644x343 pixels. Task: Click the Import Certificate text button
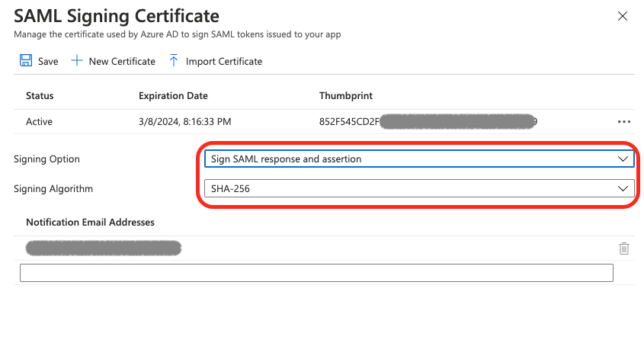pyautogui.click(x=224, y=61)
